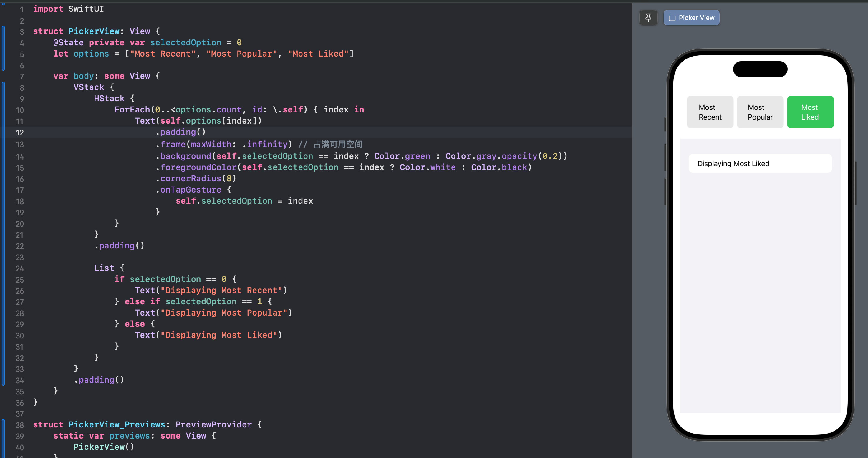The height and width of the screenshot is (458, 868).
Task: Click PickerView() call on line 40
Action: (104, 447)
